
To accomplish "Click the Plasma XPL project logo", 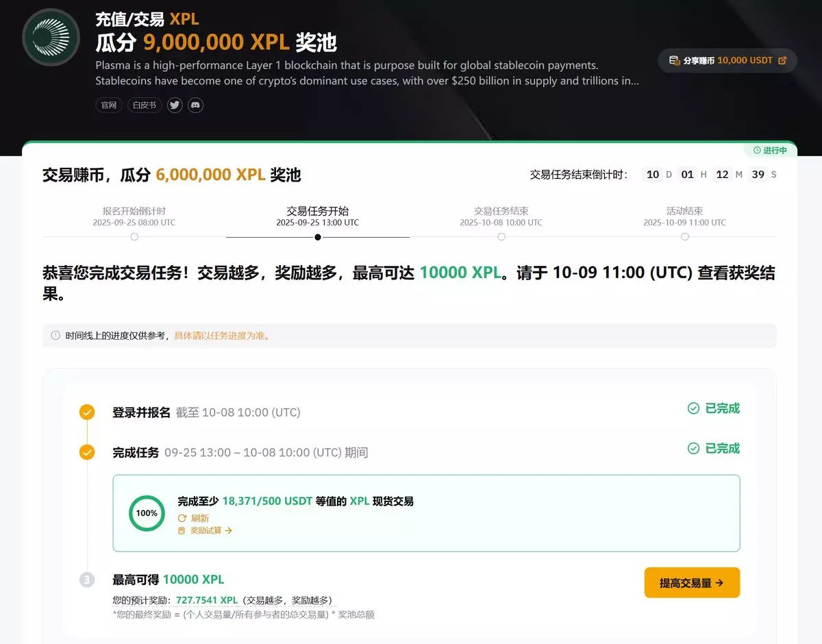I will (51, 37).
